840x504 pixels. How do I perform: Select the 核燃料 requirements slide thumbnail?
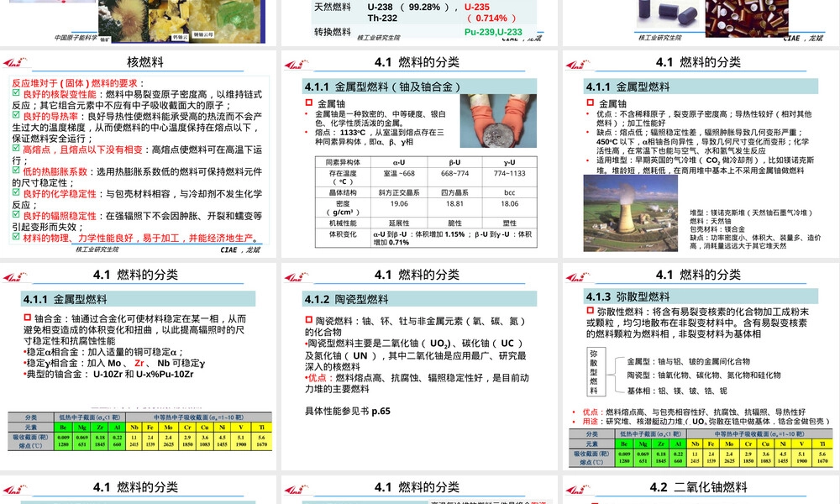point(139,155)
